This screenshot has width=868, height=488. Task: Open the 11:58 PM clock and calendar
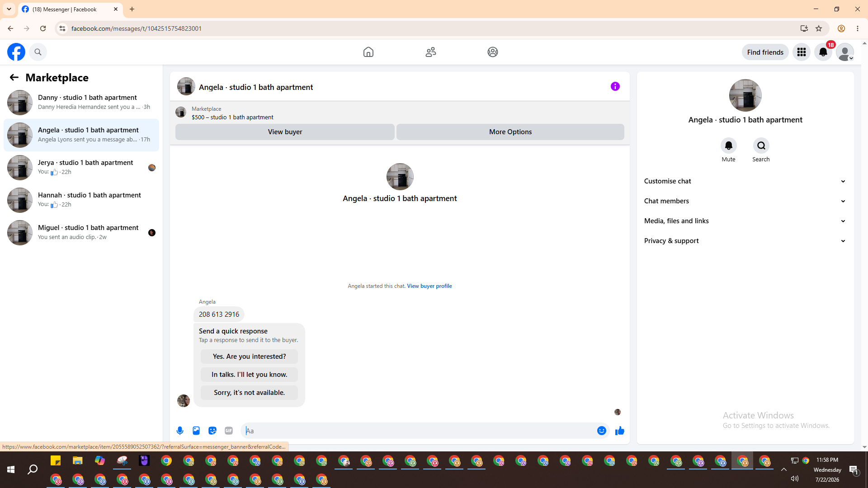827,470
